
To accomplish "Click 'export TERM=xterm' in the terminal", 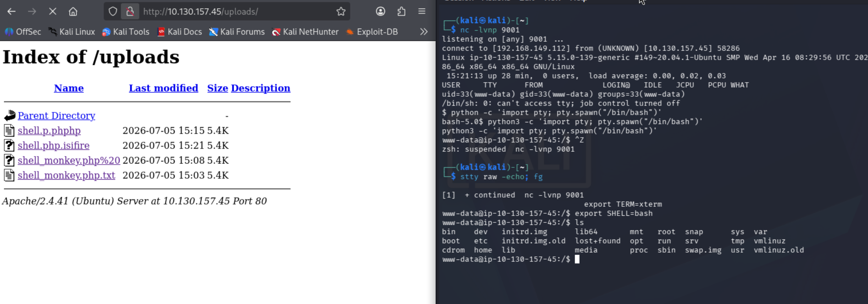I will [x=623, y=204].
